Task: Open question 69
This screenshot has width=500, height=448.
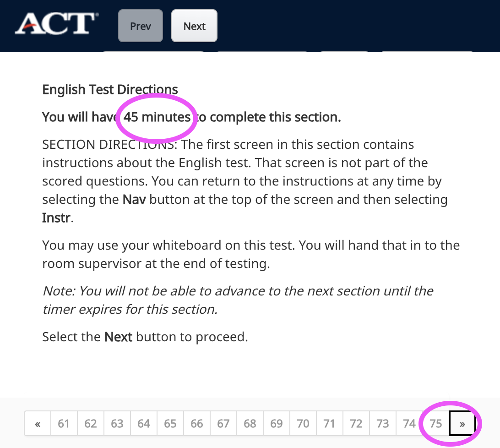Action: [276, 423]
